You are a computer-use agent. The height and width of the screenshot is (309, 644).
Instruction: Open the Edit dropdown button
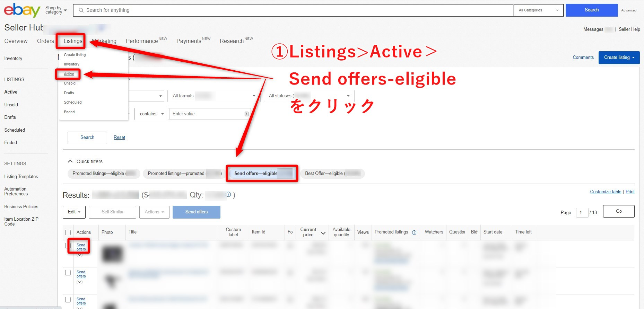coord(74,212)
